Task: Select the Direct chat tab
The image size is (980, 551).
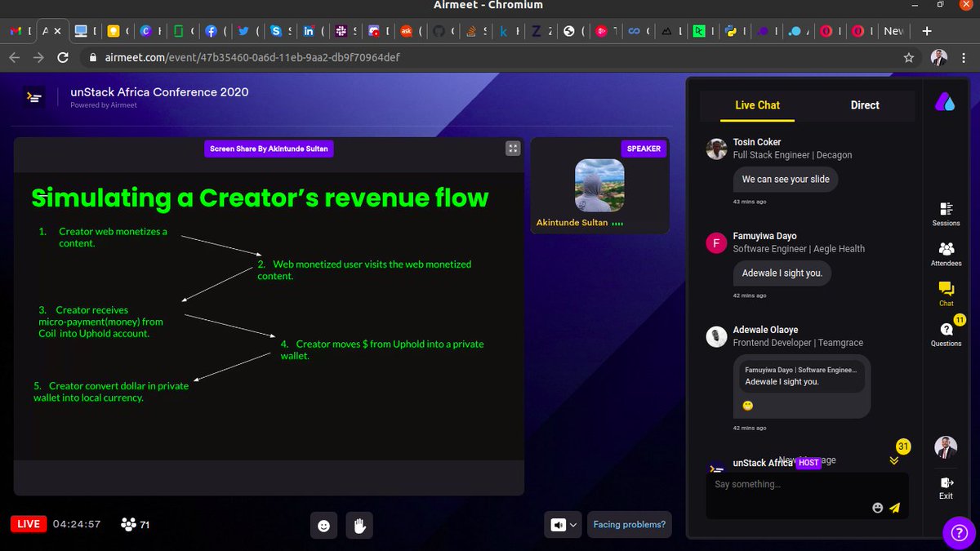Action: pos(865,105)
